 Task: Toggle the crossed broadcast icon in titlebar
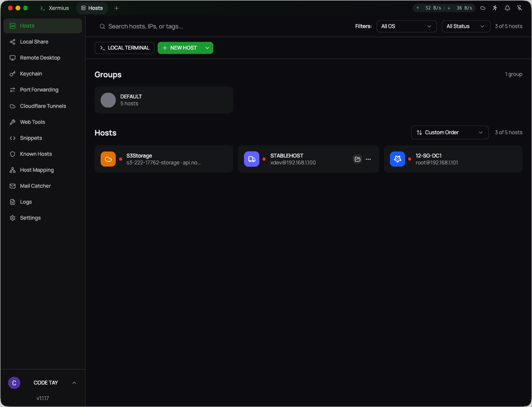pos(519,8)
